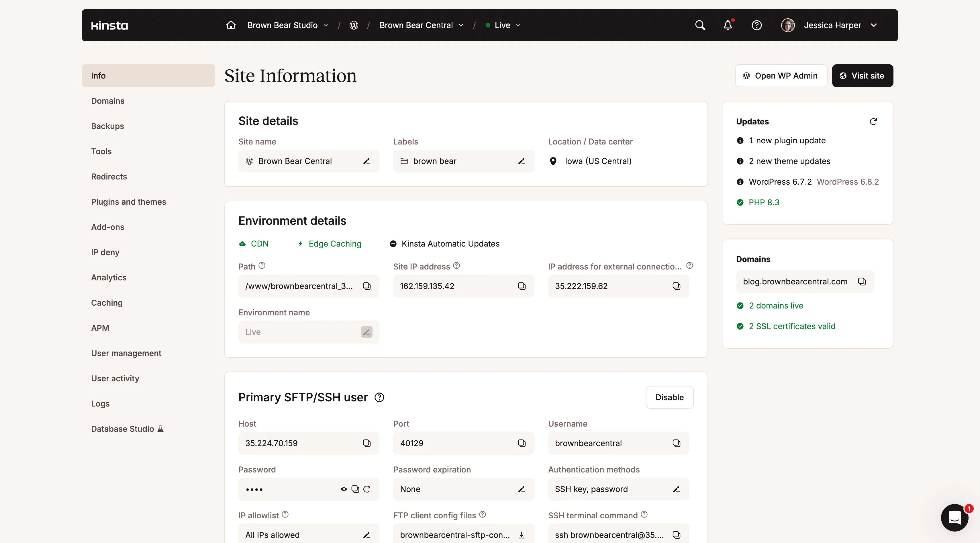The image size is (980, 543).
Task: Download the FTP client config file
Action: tap(521, 535)
